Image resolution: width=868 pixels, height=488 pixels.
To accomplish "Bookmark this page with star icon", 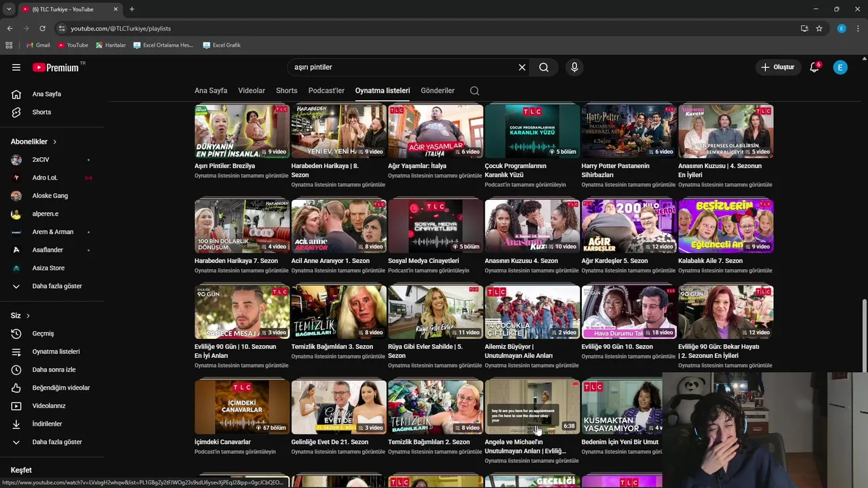I will click(819, 28).
